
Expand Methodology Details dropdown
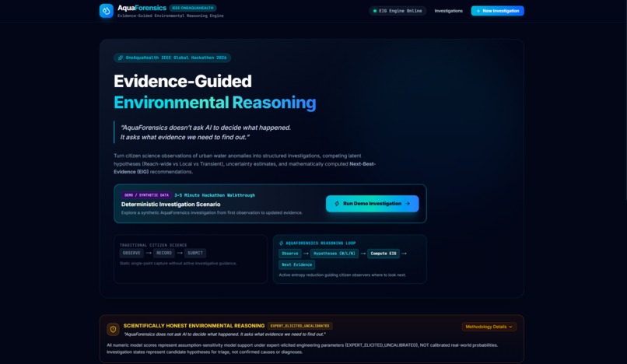click(x=489, y=327)
